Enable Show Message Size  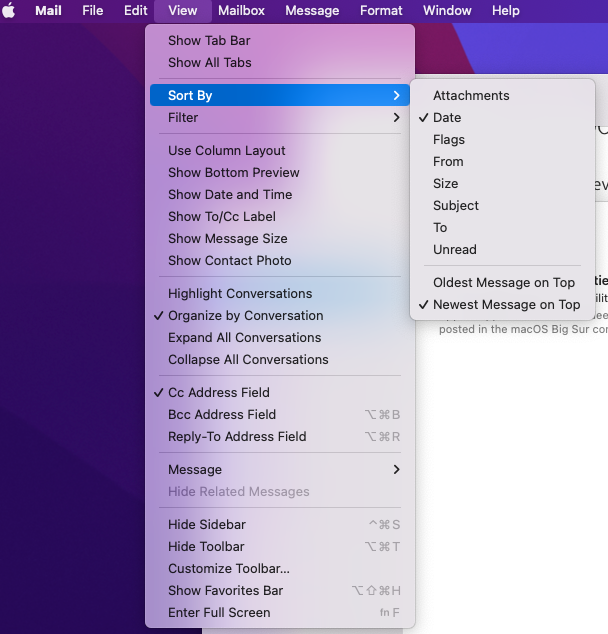280,239
